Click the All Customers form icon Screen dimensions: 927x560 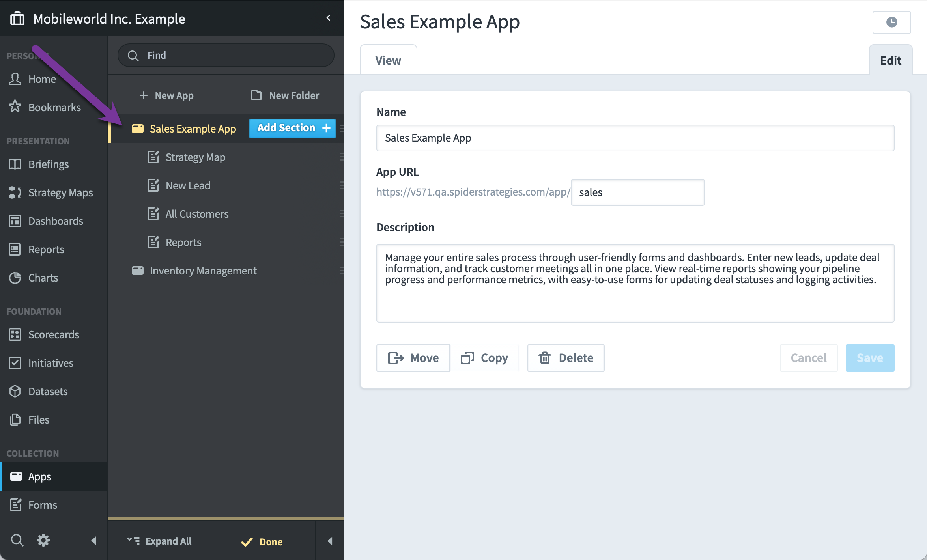(153, 214)
